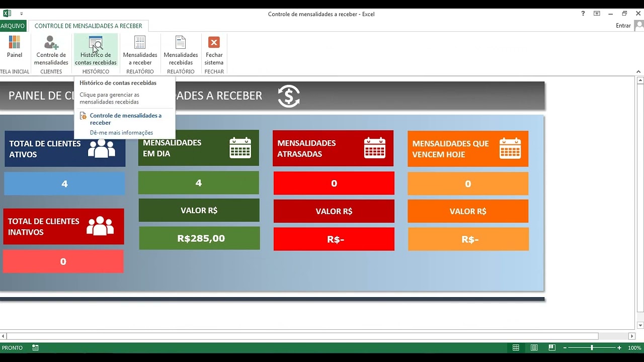Click green VALOR R$ label
644x362 pixels.
click(199, 210)
